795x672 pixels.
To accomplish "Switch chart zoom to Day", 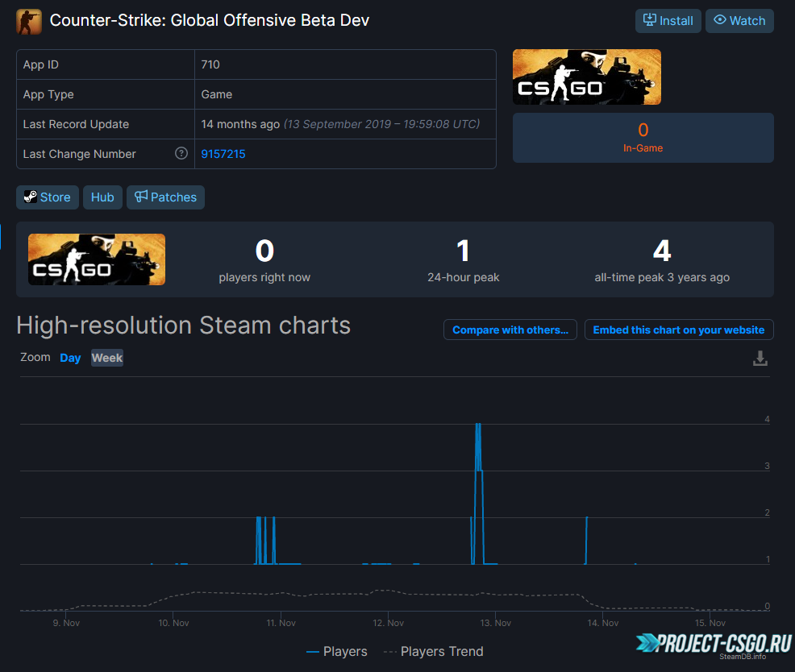I will [x=70, y=358].
